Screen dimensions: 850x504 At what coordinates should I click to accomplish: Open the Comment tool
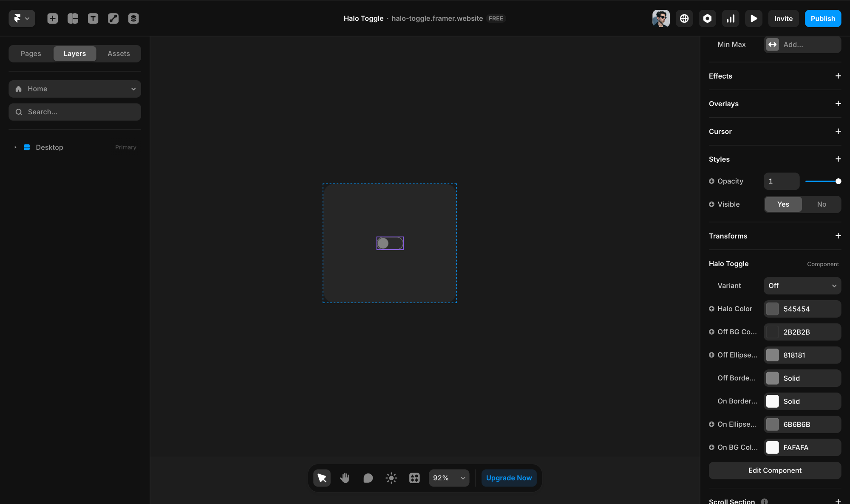(368, 478)
